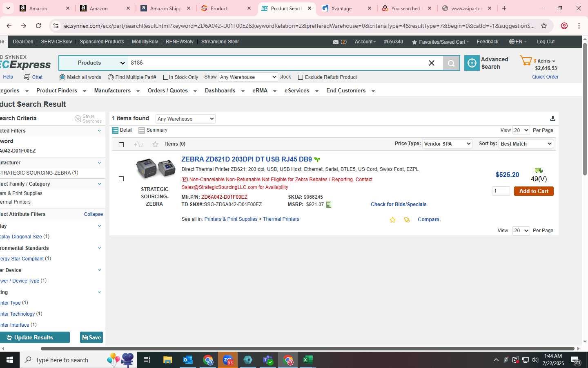Open Price Type Vendor SPA dropdown
The width and height of the screenshot is (588, 368).
tap(447, 144)
